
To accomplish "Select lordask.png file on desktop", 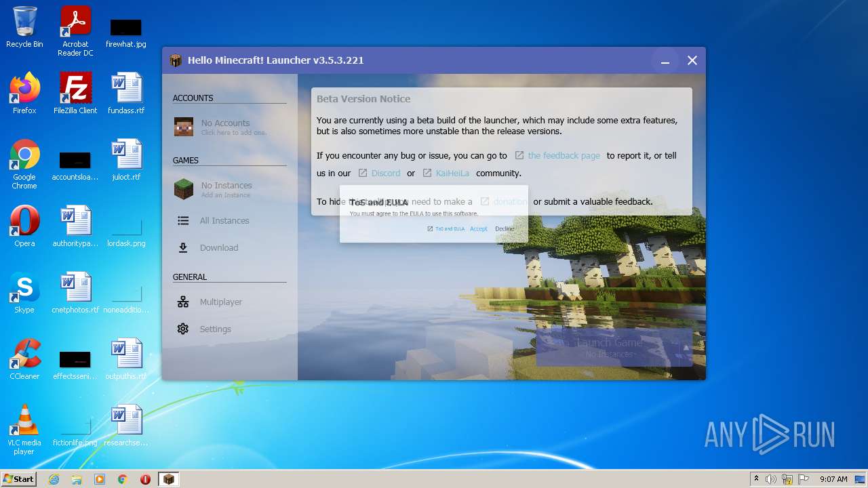I will pos(126,231).
